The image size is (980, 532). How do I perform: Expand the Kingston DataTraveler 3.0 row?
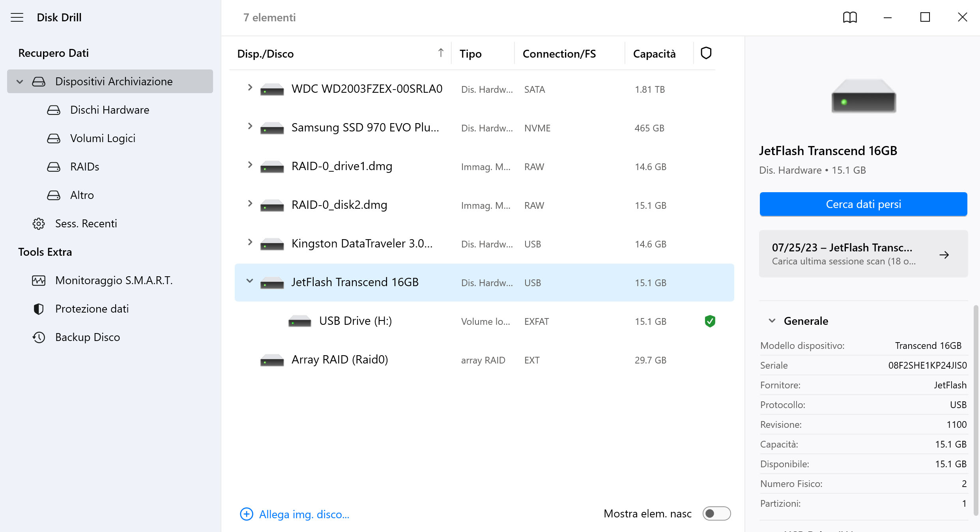(x=250, y=242)
